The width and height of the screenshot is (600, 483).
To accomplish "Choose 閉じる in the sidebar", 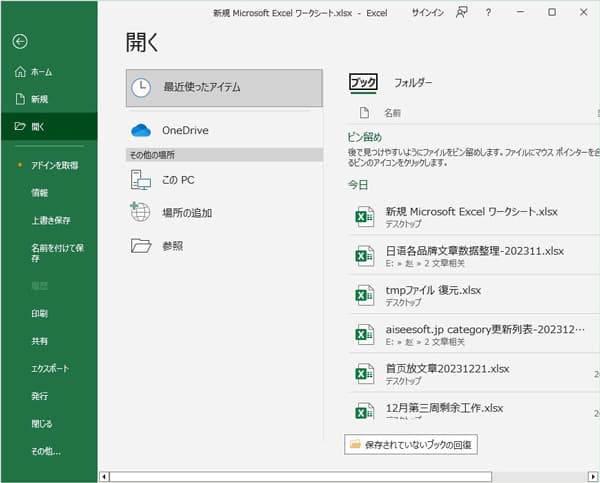I will (42, 424).
